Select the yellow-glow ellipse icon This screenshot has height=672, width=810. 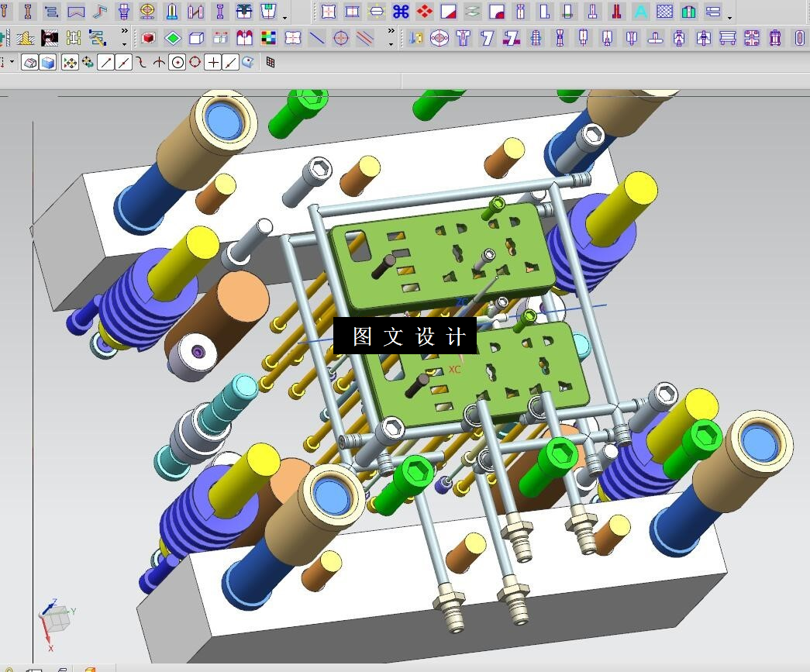click(377, 12)
